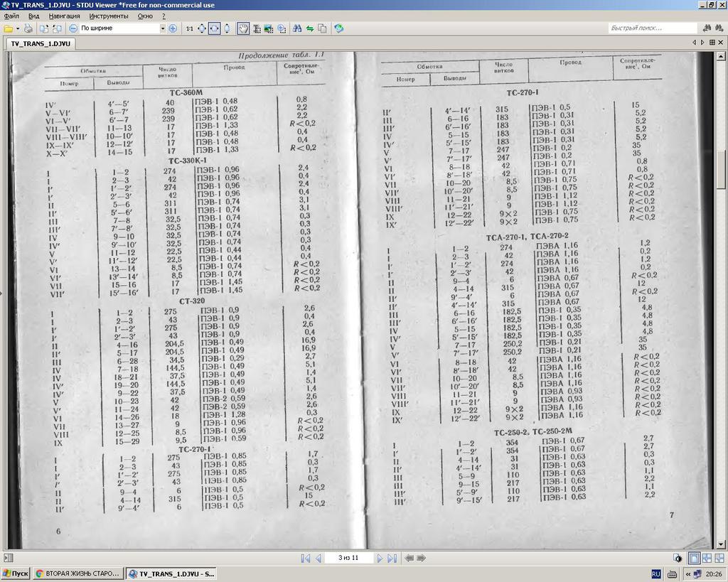Click the zoom out minus icon

pyautogui.click(x=73, y=28)
